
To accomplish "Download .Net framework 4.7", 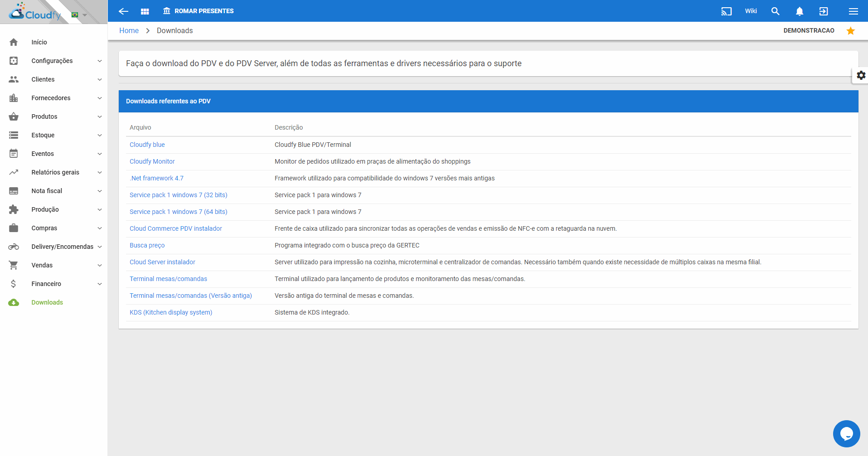I will pos(157,178).
